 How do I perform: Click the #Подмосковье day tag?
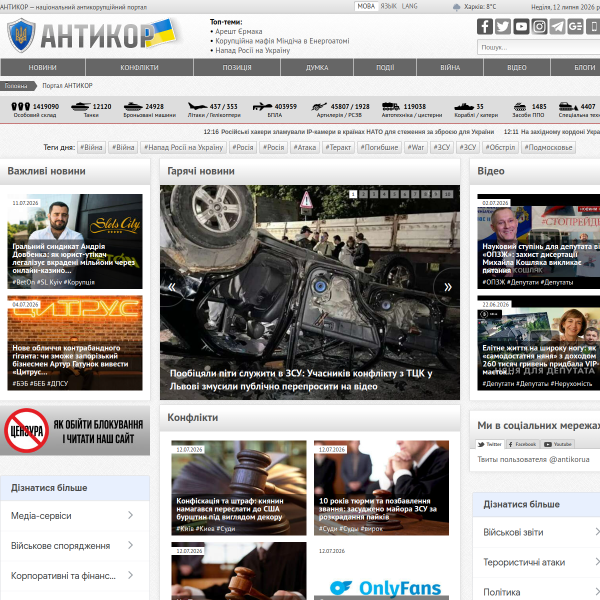(548, 147)
